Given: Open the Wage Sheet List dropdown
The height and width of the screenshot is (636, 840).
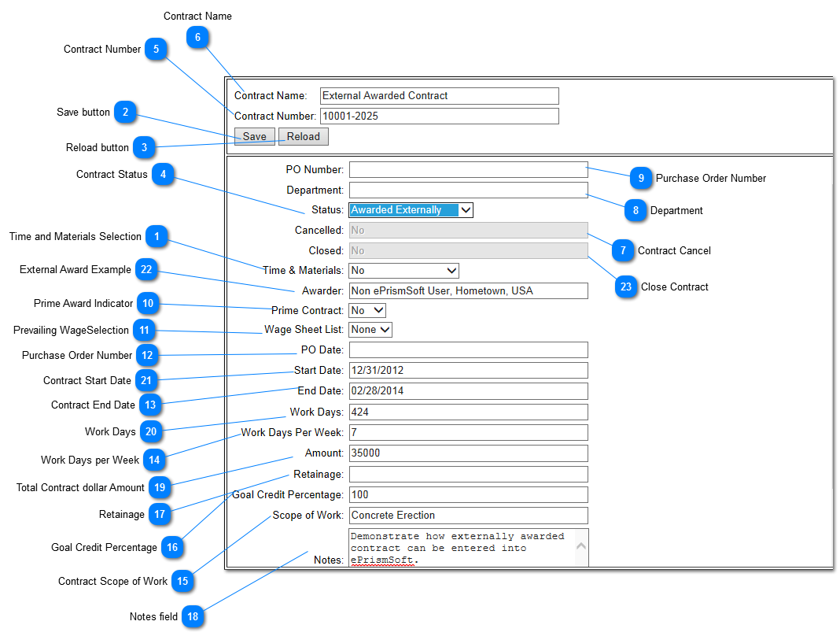Looking at the screenshot, I should pyautogui.click(x=370, y=330).
